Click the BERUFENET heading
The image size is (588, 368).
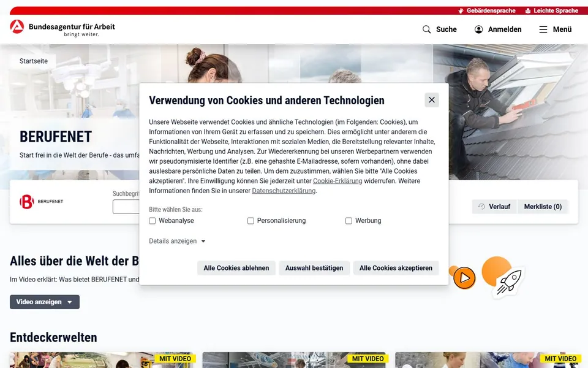[x=56, y=137]
